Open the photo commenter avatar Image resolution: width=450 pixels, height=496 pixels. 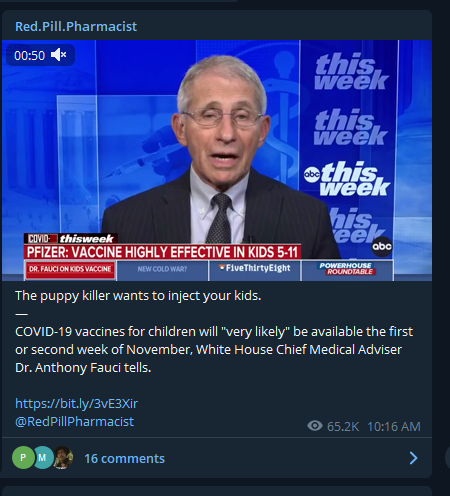63,458
